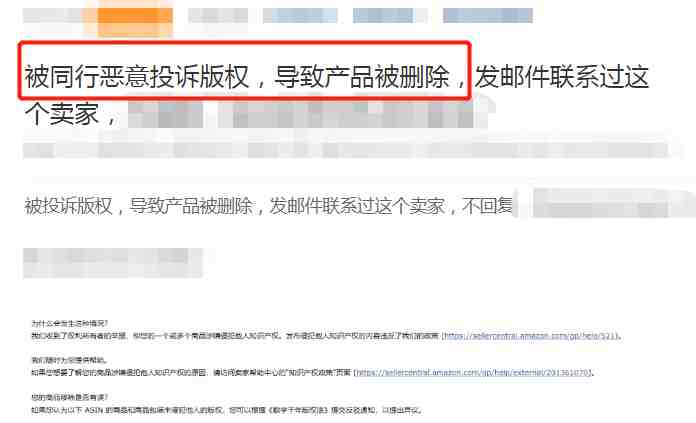
Task: Open the gray blurred item right of orange tab
Action: (x=218, y=16)
